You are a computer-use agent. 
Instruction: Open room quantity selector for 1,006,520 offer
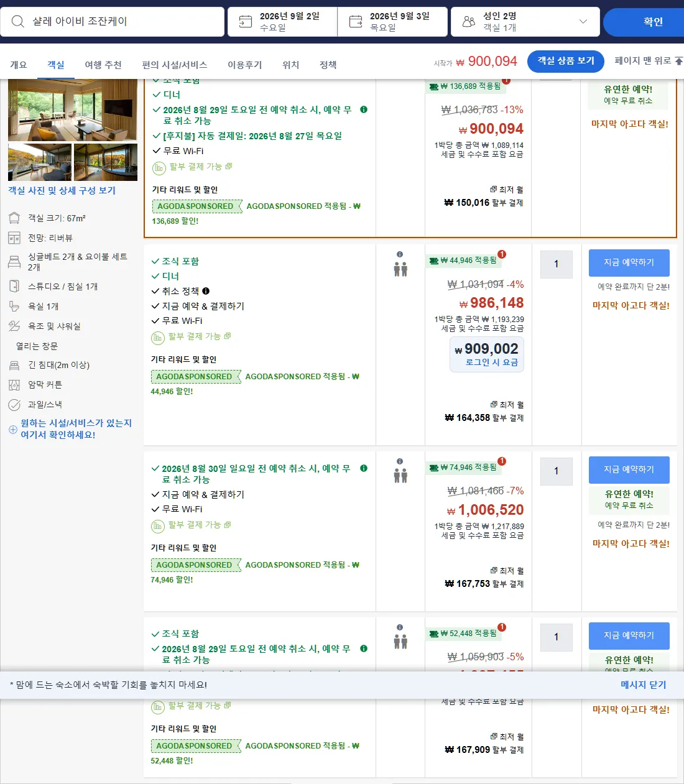(557, 471)
